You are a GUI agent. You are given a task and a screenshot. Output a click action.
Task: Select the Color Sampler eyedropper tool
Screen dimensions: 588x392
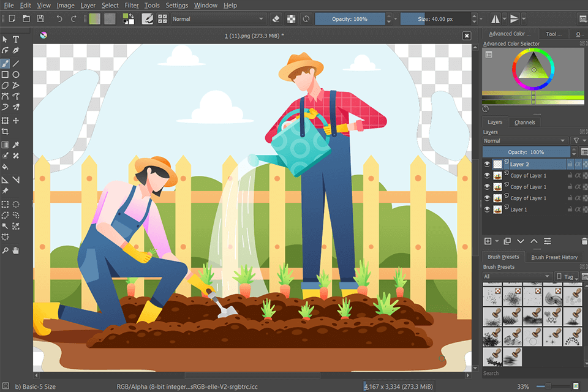16,145
